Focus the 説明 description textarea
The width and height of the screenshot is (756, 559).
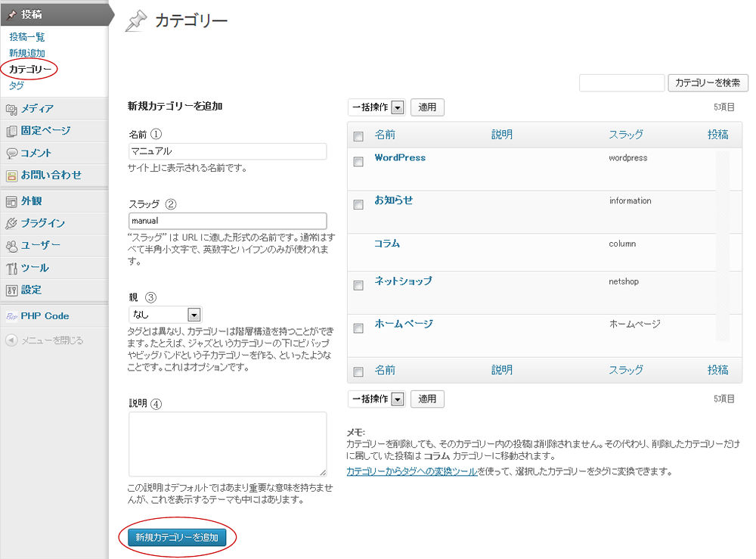coord(228,444)
